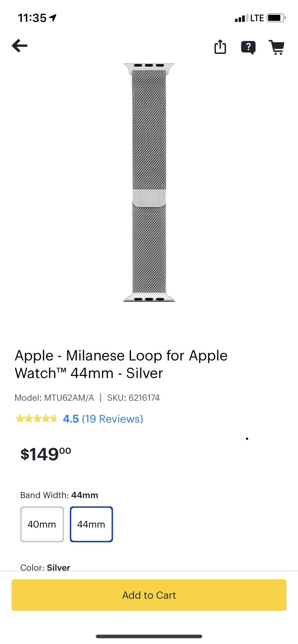Select the 44mm band width option
The image size is (298, 644).
pos(91,524)
